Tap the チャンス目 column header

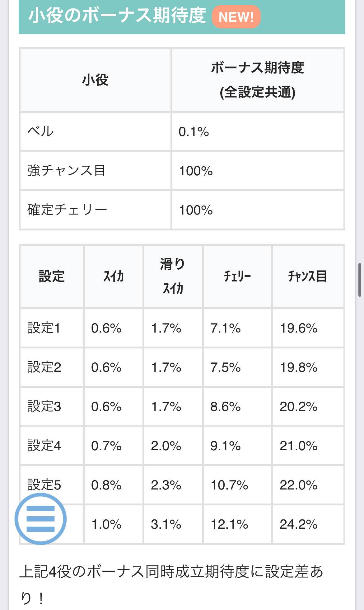[x=308, y=277]
